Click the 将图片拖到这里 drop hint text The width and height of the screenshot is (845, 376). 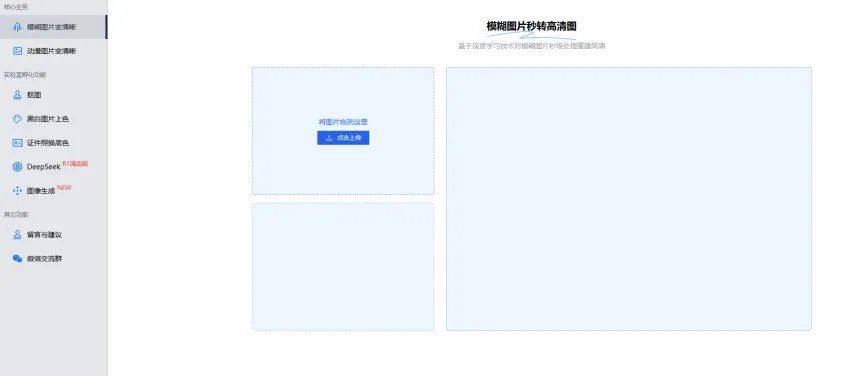pyautogui.click(x=343, y=122)
